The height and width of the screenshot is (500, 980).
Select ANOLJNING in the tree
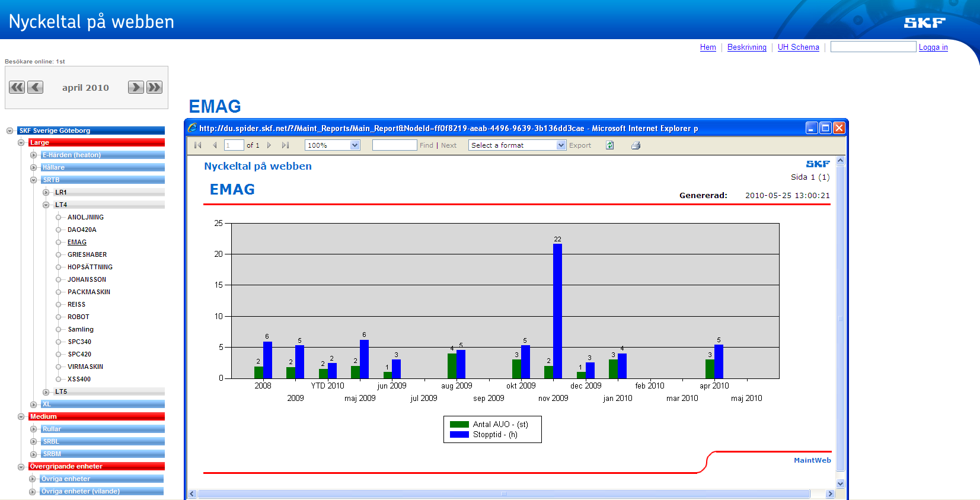tap(85, 218)
